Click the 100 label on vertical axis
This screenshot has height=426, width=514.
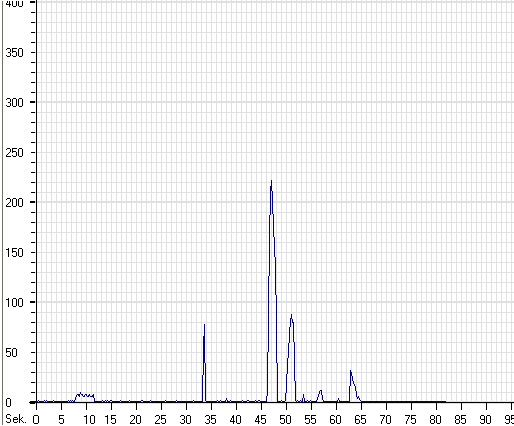click(14, 303)
